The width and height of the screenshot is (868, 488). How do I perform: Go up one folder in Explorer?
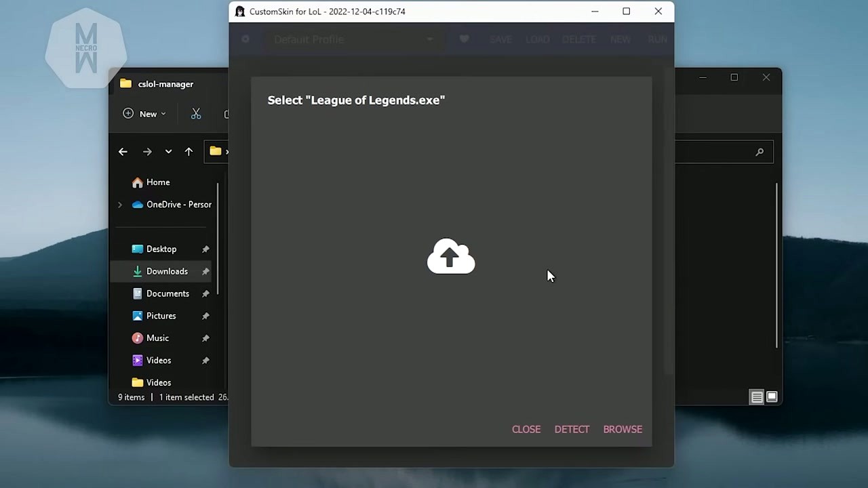coord(189,152)
